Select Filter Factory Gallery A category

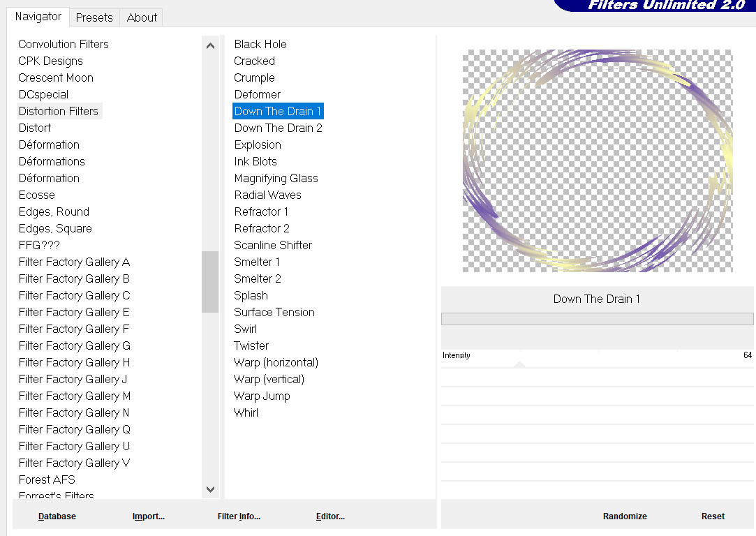pyautogui.click(x=74, y=262)
